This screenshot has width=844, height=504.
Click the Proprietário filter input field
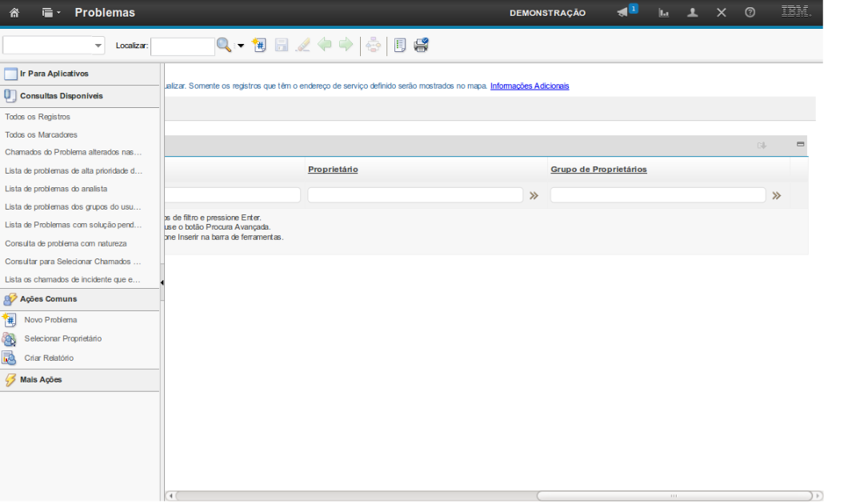[414, 195]
